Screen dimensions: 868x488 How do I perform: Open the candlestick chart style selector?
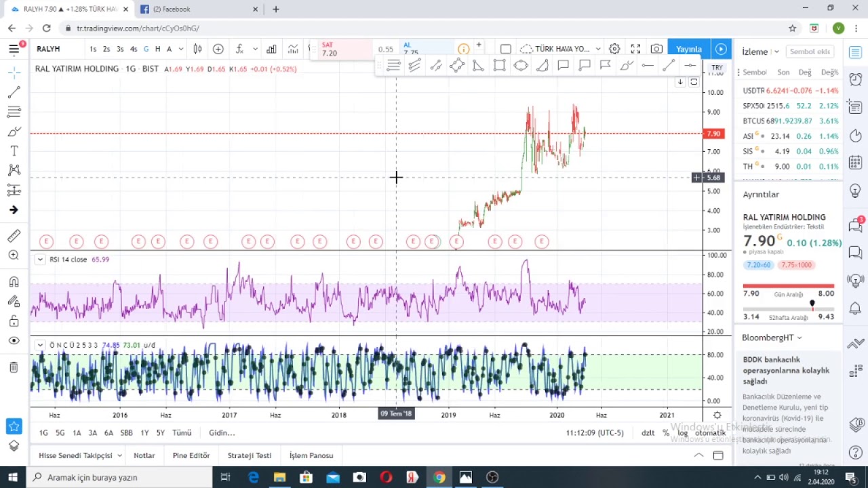[197, 49]
